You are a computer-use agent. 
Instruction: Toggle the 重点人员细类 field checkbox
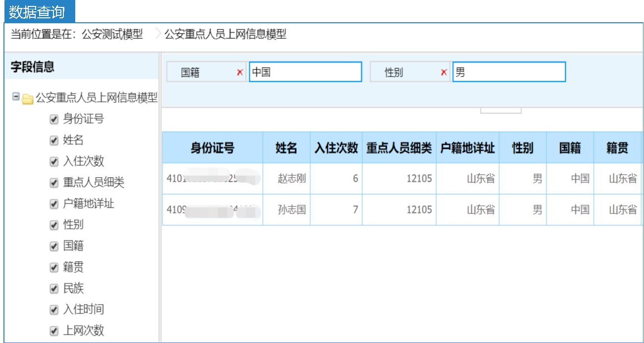(x=54, y=183)
